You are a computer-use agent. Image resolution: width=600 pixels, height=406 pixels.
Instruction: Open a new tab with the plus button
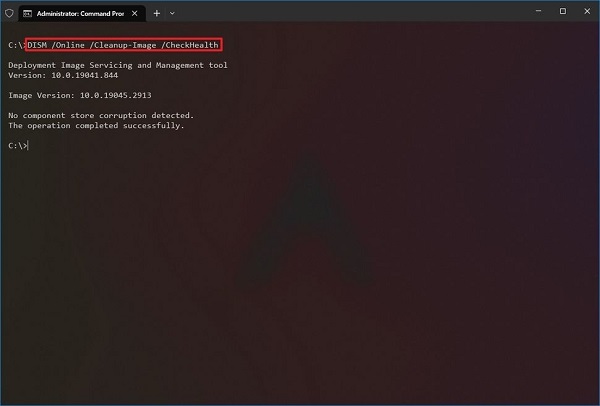pos(157,13)
